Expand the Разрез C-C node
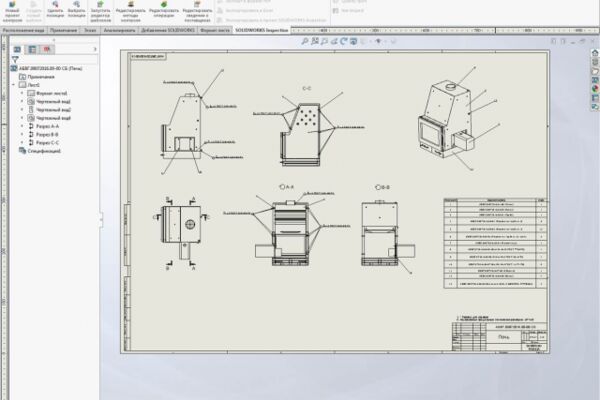This screenshot has height=400, width=600. pos(22,143)
